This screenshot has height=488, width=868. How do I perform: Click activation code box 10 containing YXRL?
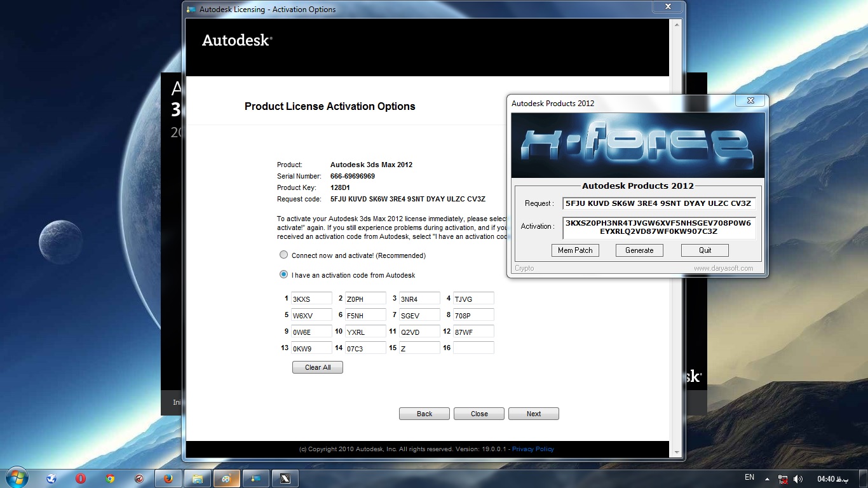[x=365, y=332]
